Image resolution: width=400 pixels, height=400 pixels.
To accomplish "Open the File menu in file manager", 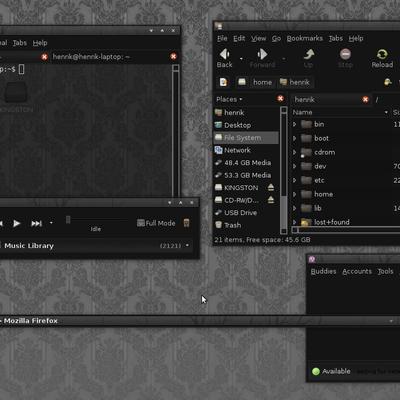I will point(222,38).
